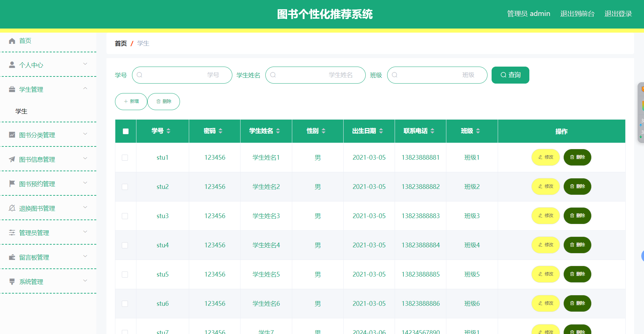Image resolution: width=644 pixels, height=334 pixels.
Task: Click the flag icon for 图书预约管理
Action: (12, 184)
